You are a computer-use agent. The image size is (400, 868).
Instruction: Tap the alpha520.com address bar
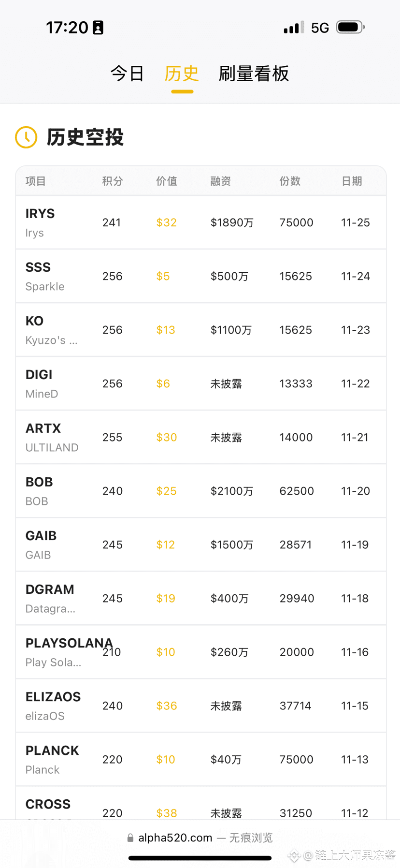tap(200, 838)
